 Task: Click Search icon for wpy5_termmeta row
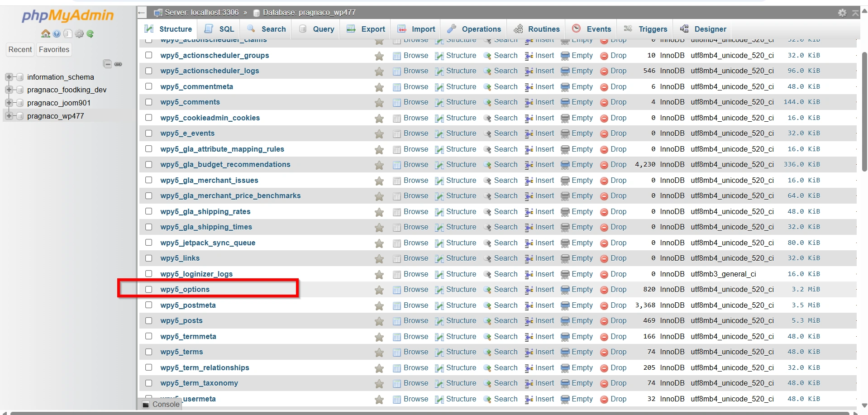click(x=487, y=337)
